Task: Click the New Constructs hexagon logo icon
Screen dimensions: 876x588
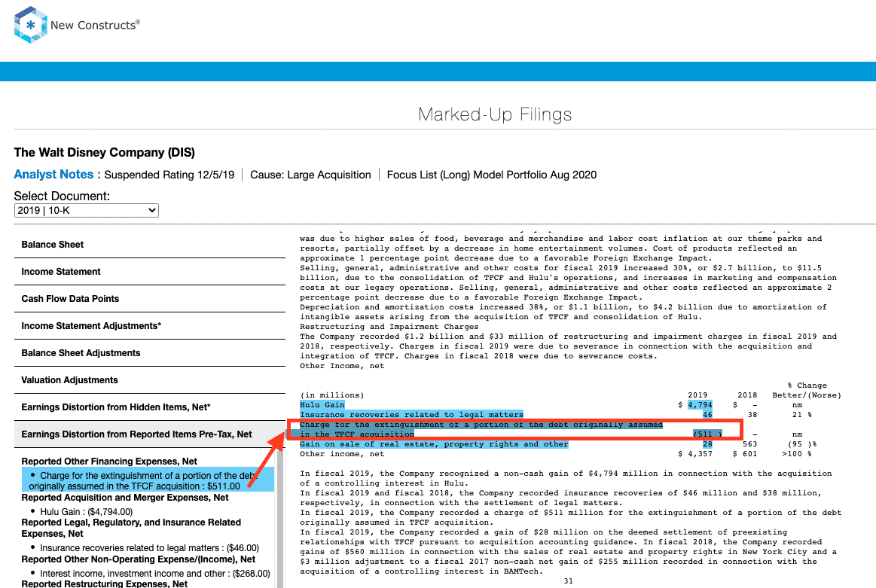Action: [x=30, y=25]
